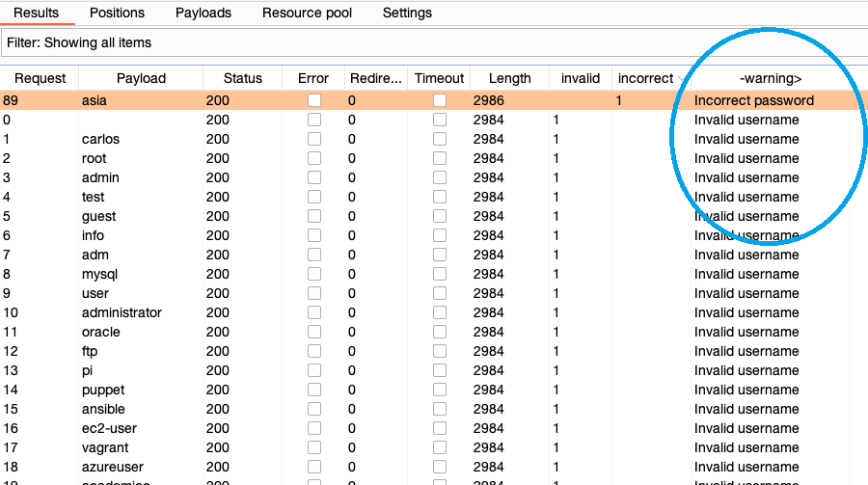868x485 pixels.
Task: Sort by the invalid column header
Action: [581, 78]
